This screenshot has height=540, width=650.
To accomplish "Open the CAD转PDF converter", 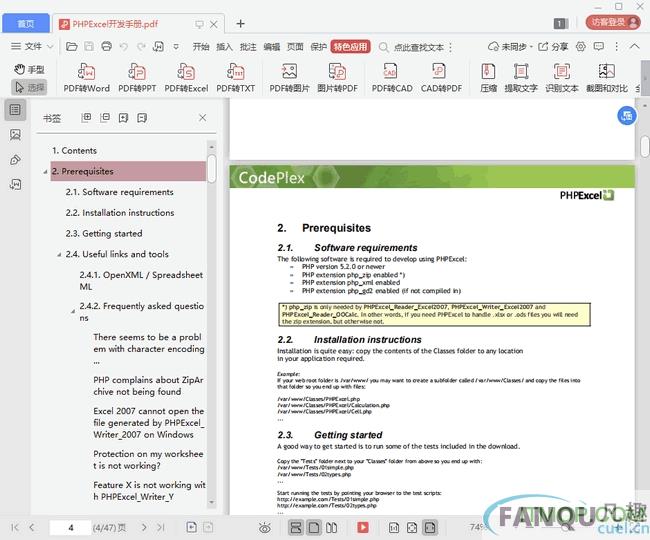I will click(x=441, y=77).
